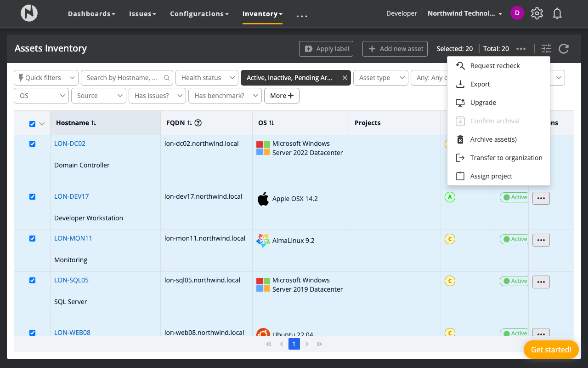588x368 pixels.
Task: Open the LON-DC02 hostname link
Action: (x=70, y=144)
